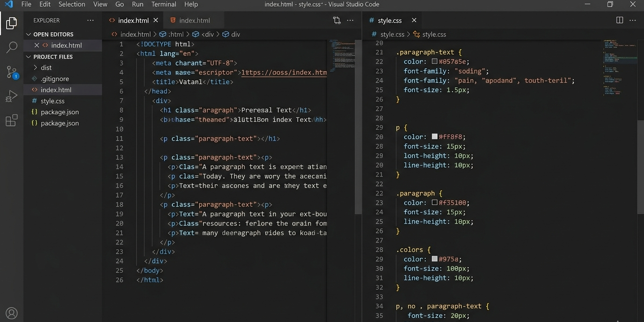This screenshot has width=644, height=322.
Task: Collapse the PROJECT FILES section
Action: [29, 57]
